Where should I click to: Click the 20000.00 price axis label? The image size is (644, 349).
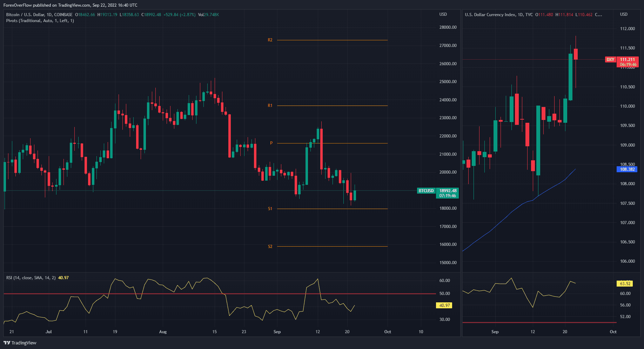(448, 172)
